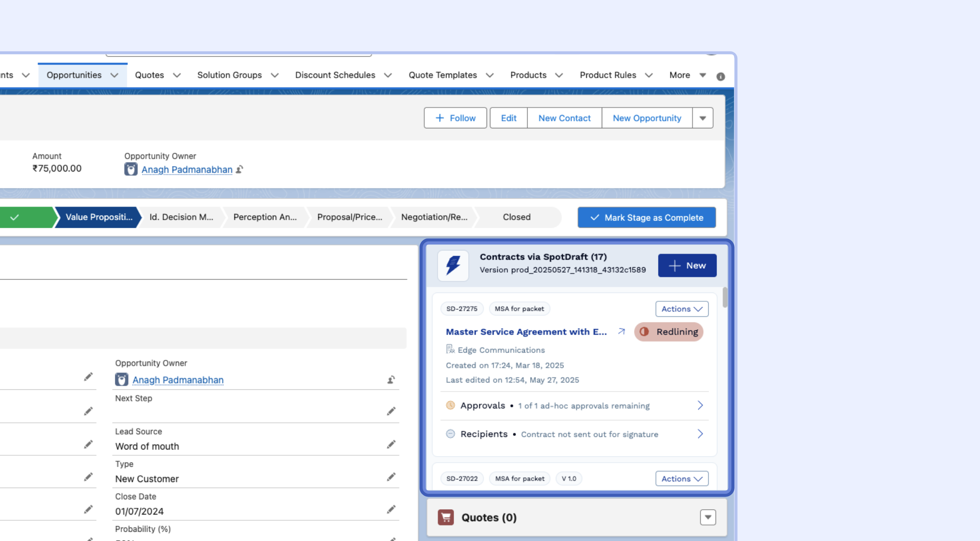Viewport: 980px width, 541px height.
Task: Open more actions dropdown beside New Opportunity
Action: coord(702,118)
